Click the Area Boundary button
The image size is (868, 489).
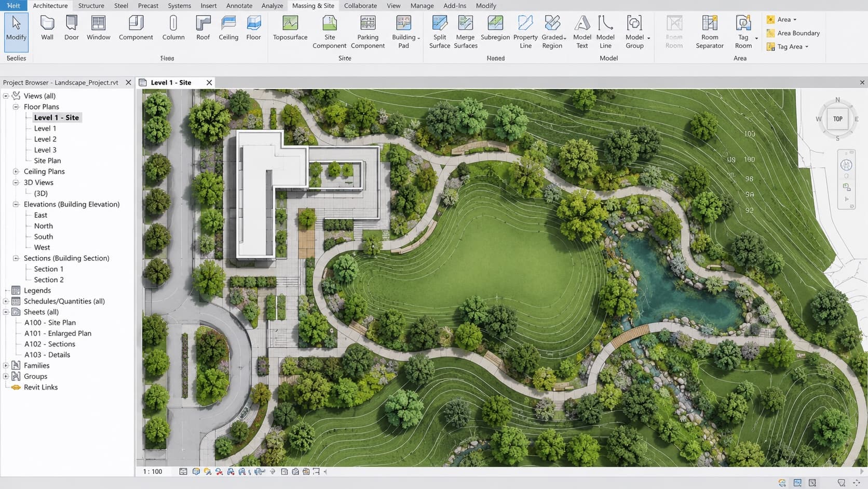[793, 33]
